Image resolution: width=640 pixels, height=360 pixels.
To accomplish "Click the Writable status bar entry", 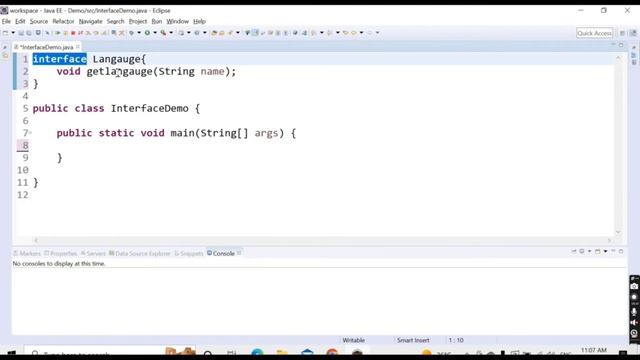I will tap(353, 340).
